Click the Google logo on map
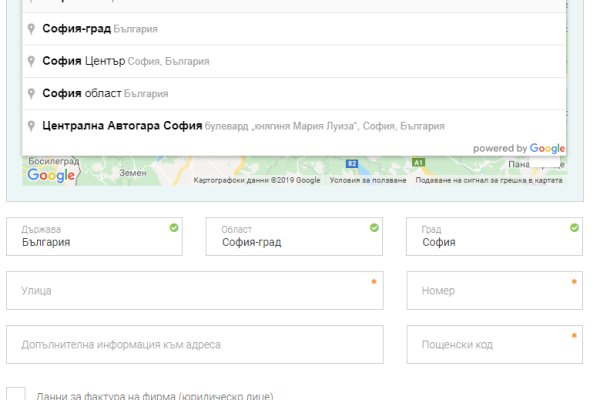 [x=51, y=176]
